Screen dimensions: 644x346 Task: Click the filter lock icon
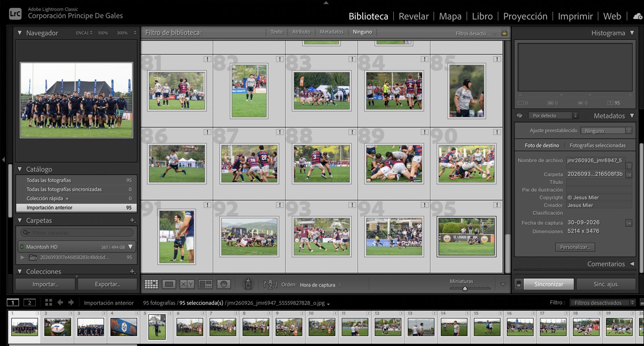(x=504, y=32)
